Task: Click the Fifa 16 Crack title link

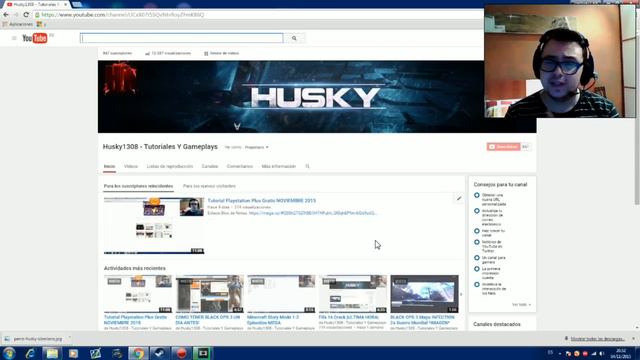Action: click(x=349, y=317)
